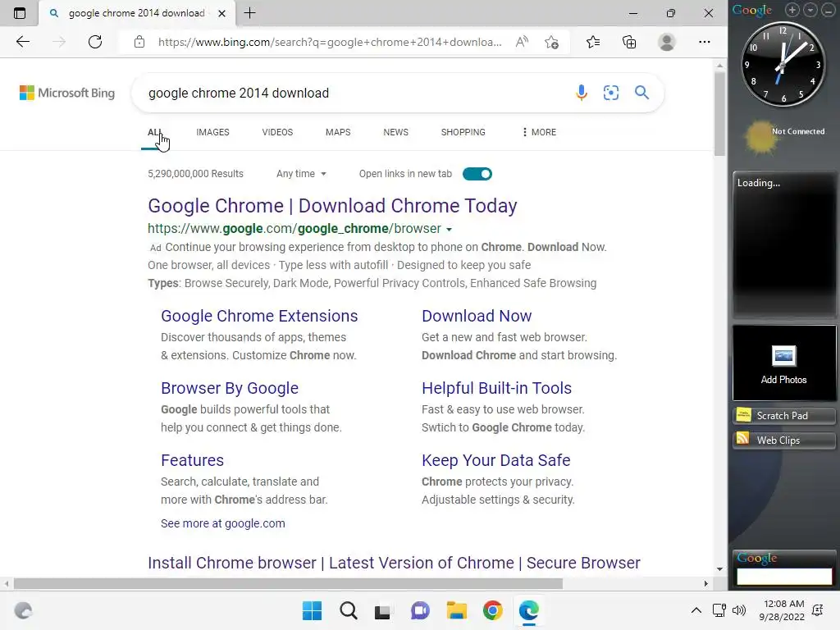This screenshot has height=630, width=840.
Task: Start Bing visual search camera icon
Action: 611,93
